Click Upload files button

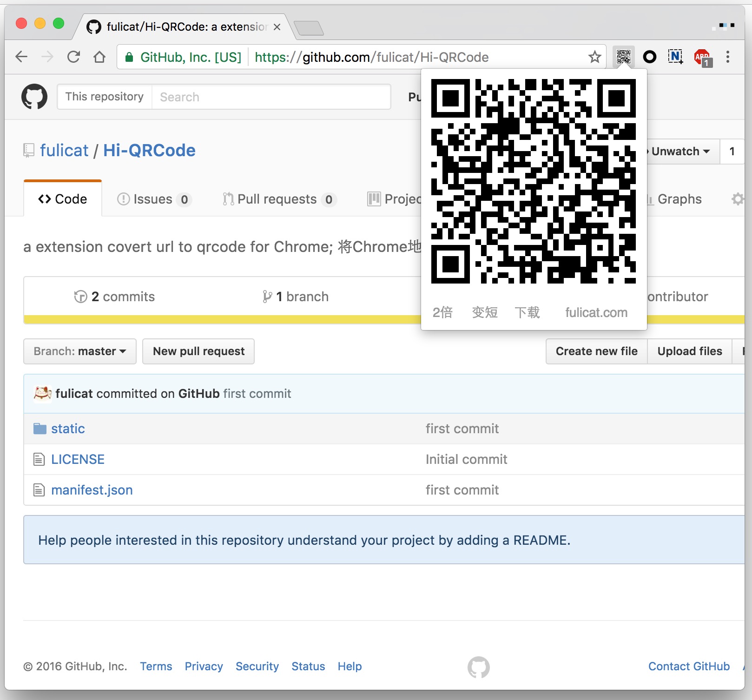tap(690, 351)
